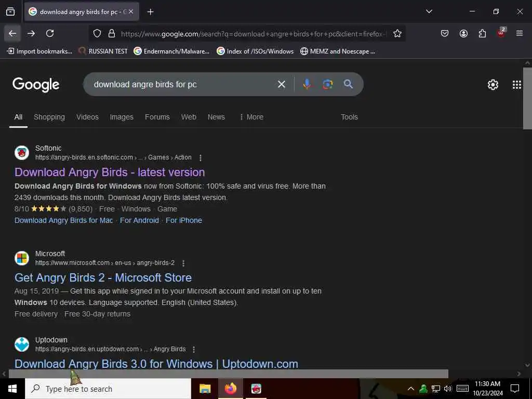Open the notification center
The width and height of the screenshot is (532, 399).
coord(515,389)
